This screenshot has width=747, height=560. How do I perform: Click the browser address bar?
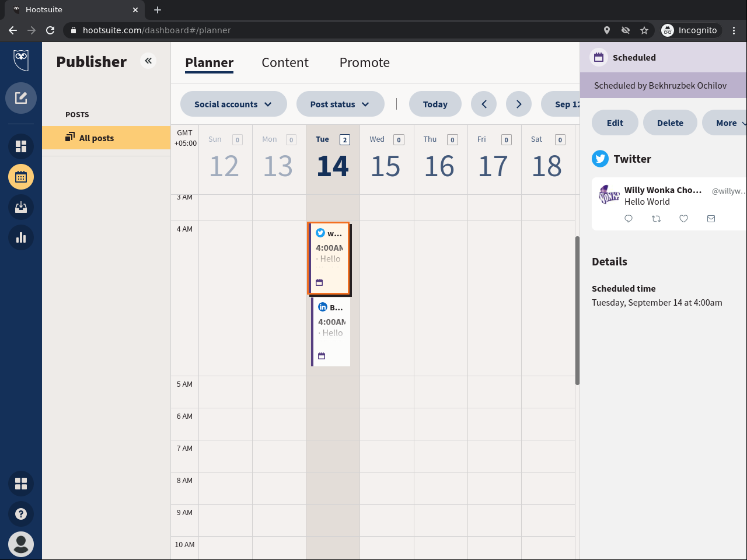coord(333,30)
